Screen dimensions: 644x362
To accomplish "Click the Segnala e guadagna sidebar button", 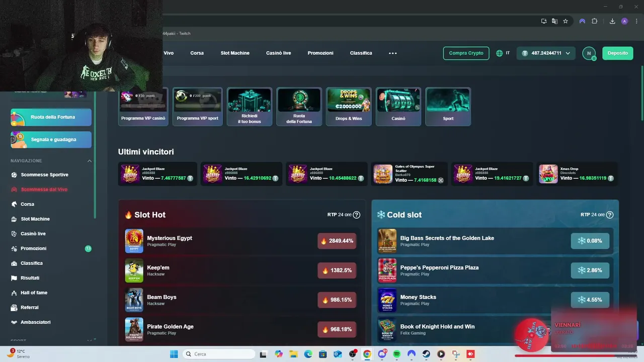I will [x=51, y=140].
